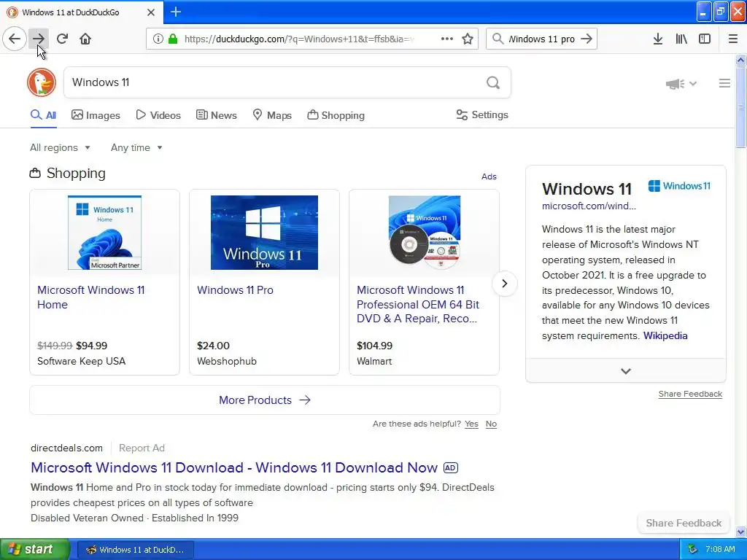Open the browser home page
The width and height of the screenshot is (747, 560).
85,39
